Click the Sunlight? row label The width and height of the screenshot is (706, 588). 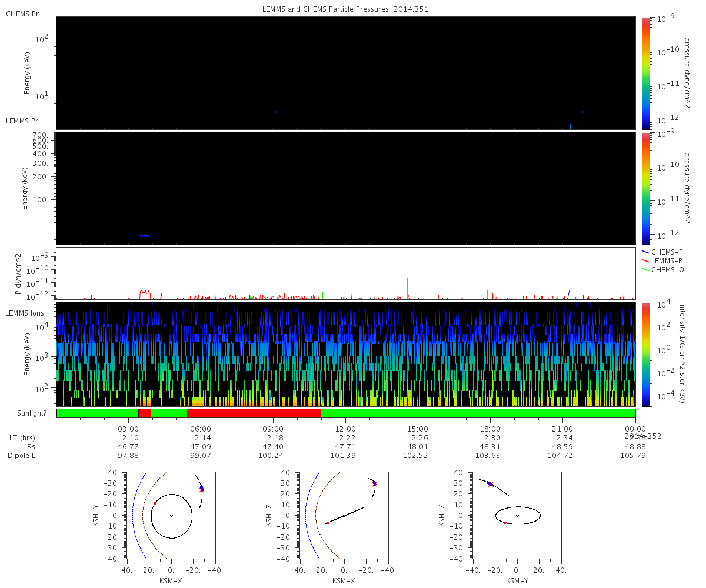click(x=26, y=413)
